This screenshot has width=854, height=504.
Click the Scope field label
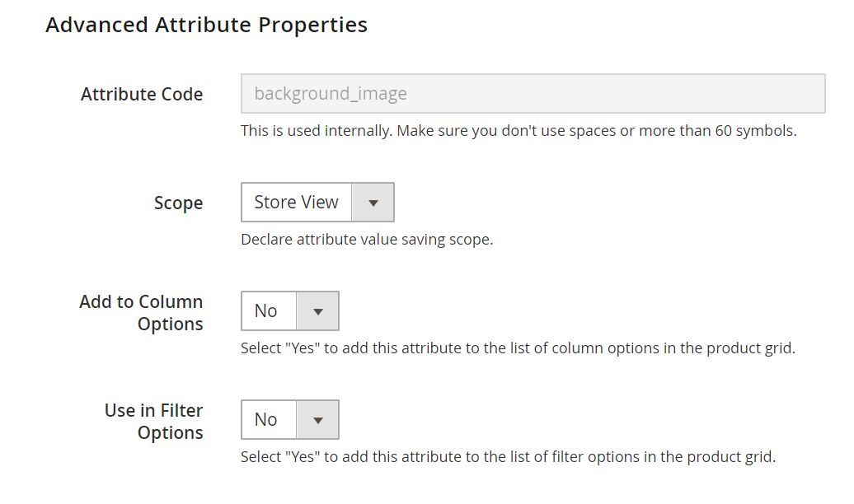coord(178,203)
